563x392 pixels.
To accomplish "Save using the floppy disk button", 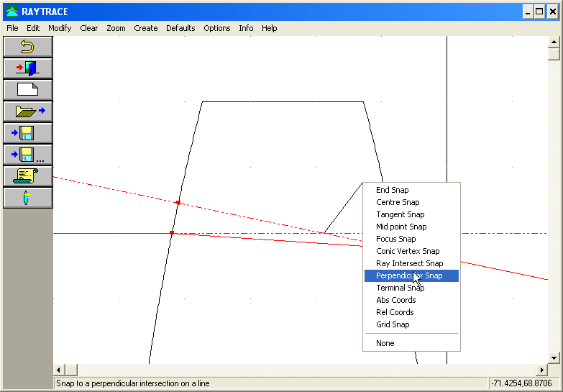I will point(27,133).
